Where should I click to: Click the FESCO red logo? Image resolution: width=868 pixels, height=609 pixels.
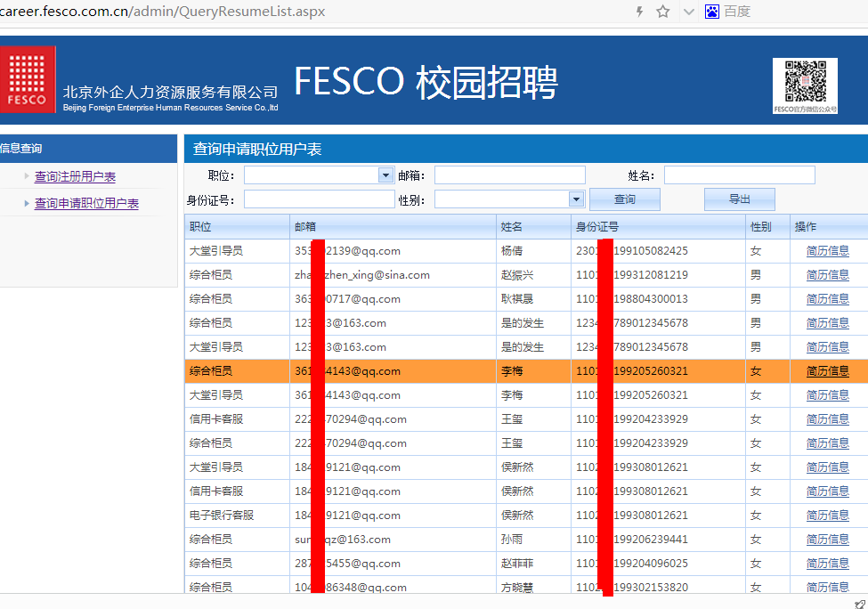pyautogui.click(x=28, y=79)
